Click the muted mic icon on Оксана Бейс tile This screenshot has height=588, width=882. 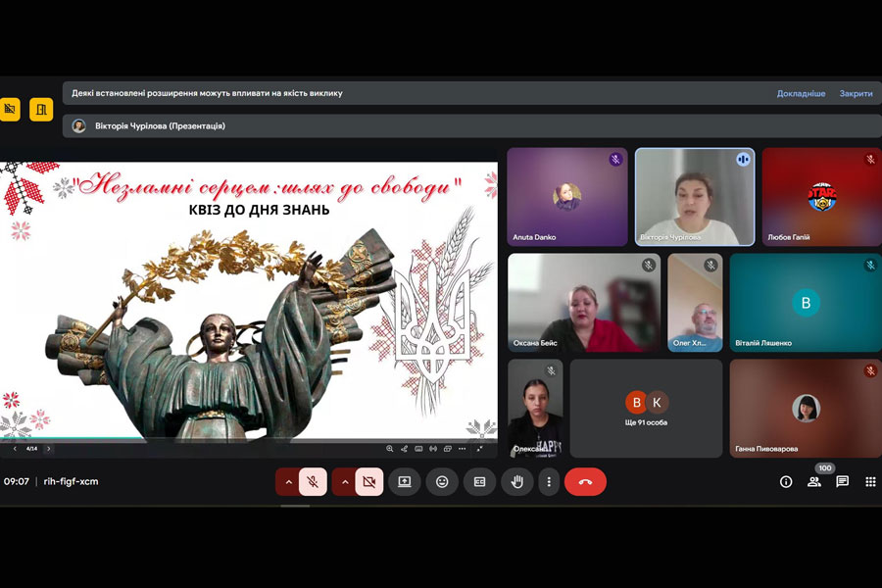point(649,265)
